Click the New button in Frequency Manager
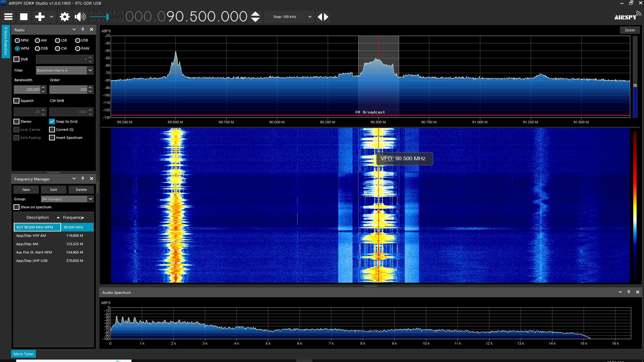This screenshot has height=362, width=644. (26, 190)
